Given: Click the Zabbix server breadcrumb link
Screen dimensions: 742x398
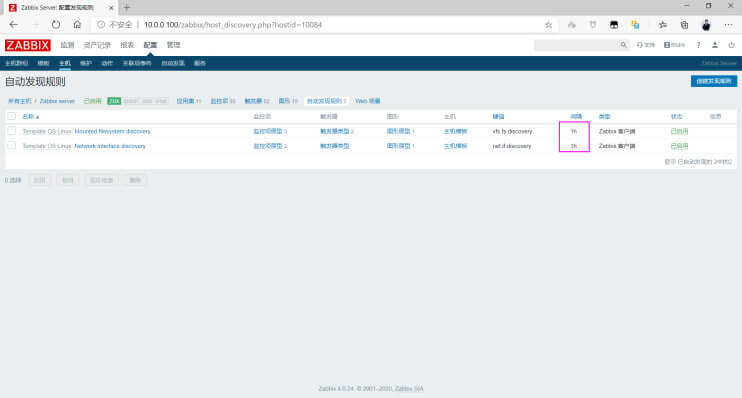Looking at the screenshot, I should tap(57, 101).
